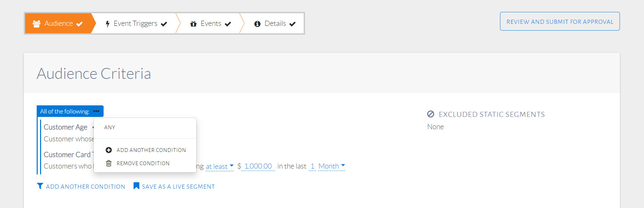644x208 pixels.
Task: Click the Event Triggers lightning icon
Action: click(108, 24)
